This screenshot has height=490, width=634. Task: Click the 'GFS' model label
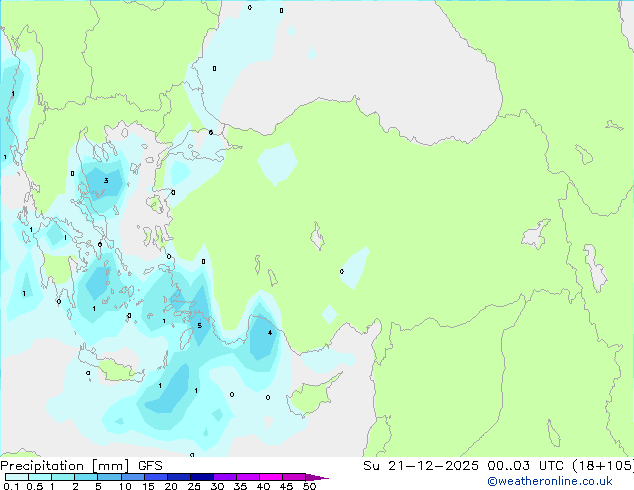[x=150, y=466]
